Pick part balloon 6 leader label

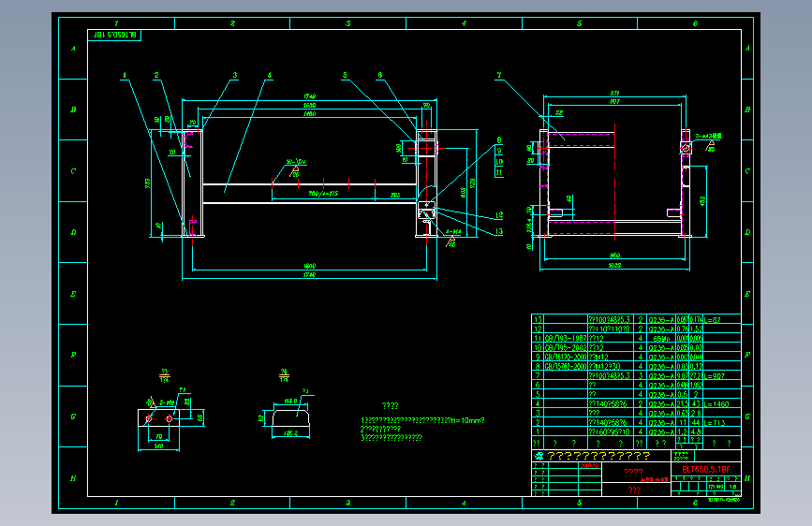click(379, 75)
